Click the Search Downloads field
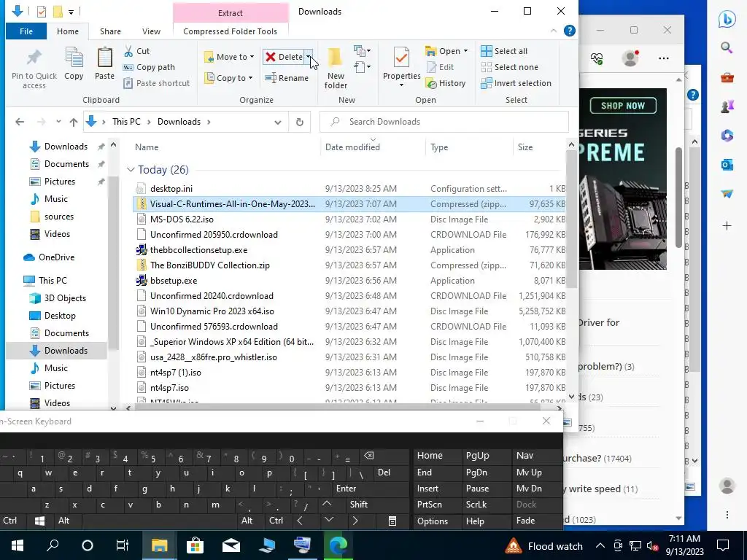Screen dimensions: 747x560 [444, 122]
